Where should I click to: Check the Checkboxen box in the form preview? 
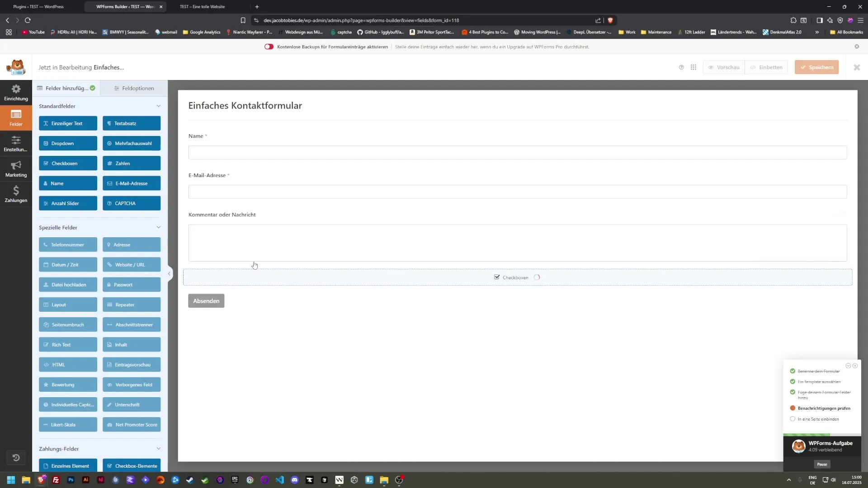point(497,277)
